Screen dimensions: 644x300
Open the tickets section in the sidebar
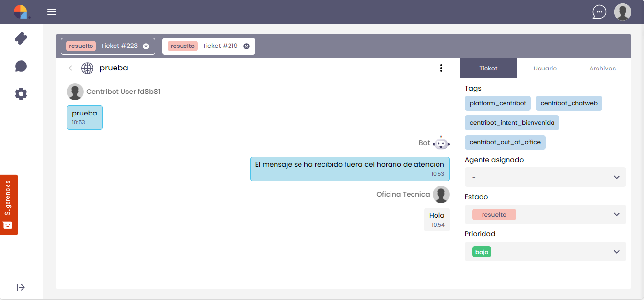pyautogui.click(x=21, y=38)
